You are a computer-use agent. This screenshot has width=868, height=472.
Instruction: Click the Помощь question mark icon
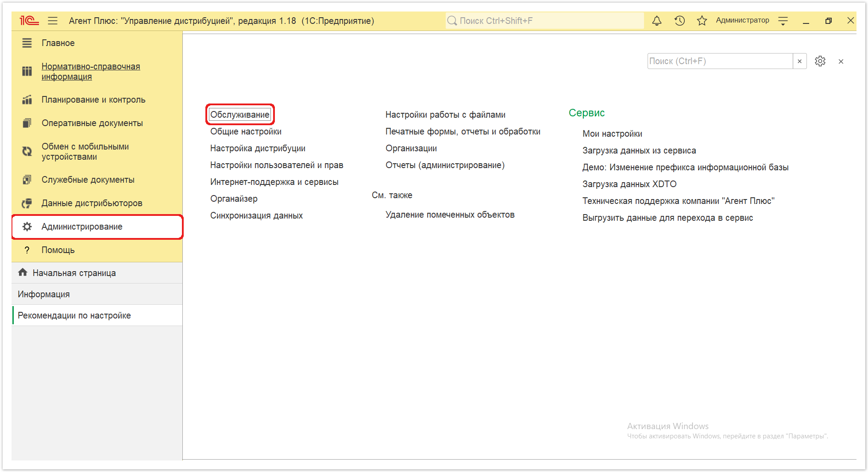(x=27, y=250)
